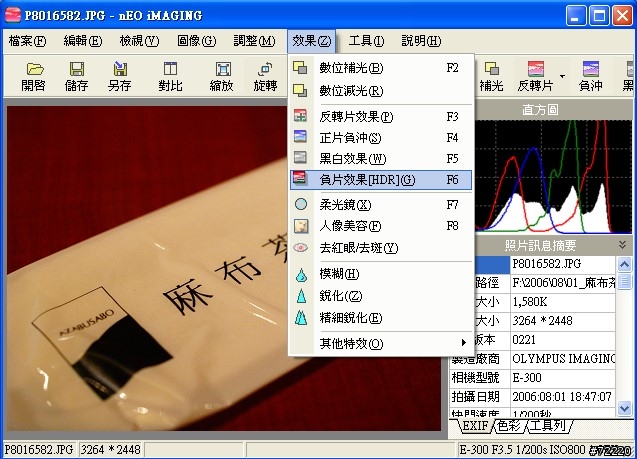Select 反轉片效果(P) menu entry
Screen dimensions: 637x459
(x=381, y=117)
